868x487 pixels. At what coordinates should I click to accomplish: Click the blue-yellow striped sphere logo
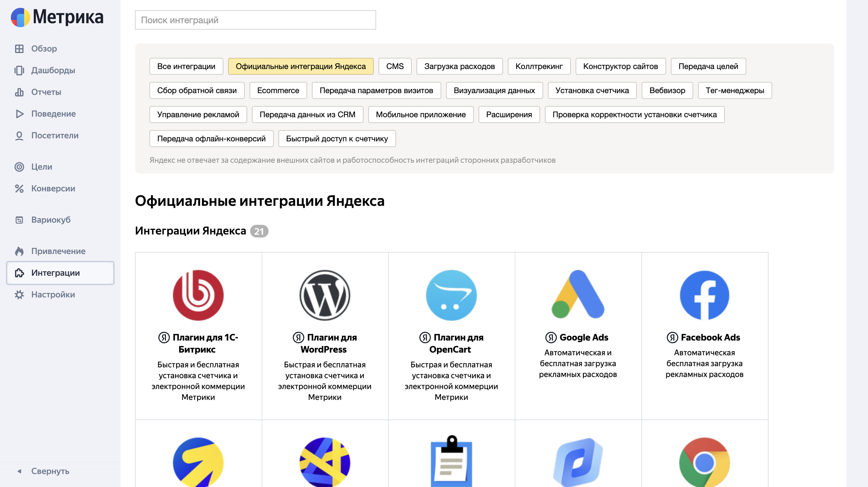point(325,462)
